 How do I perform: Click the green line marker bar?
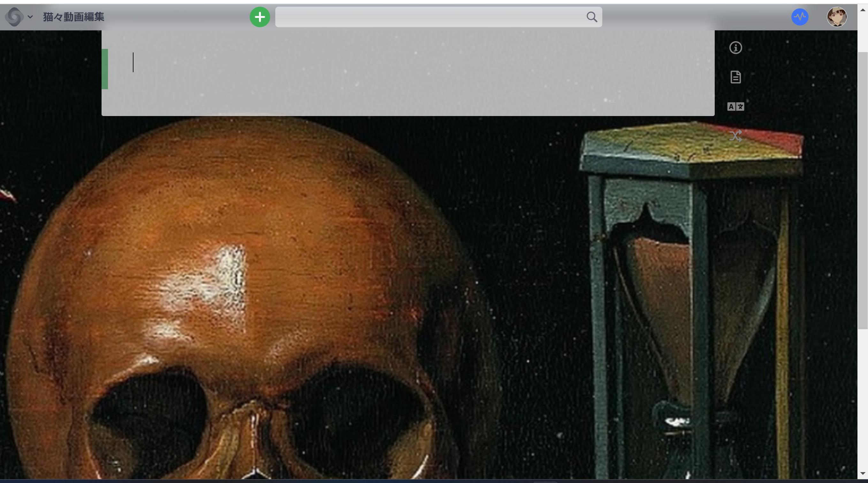click(105, 69)
